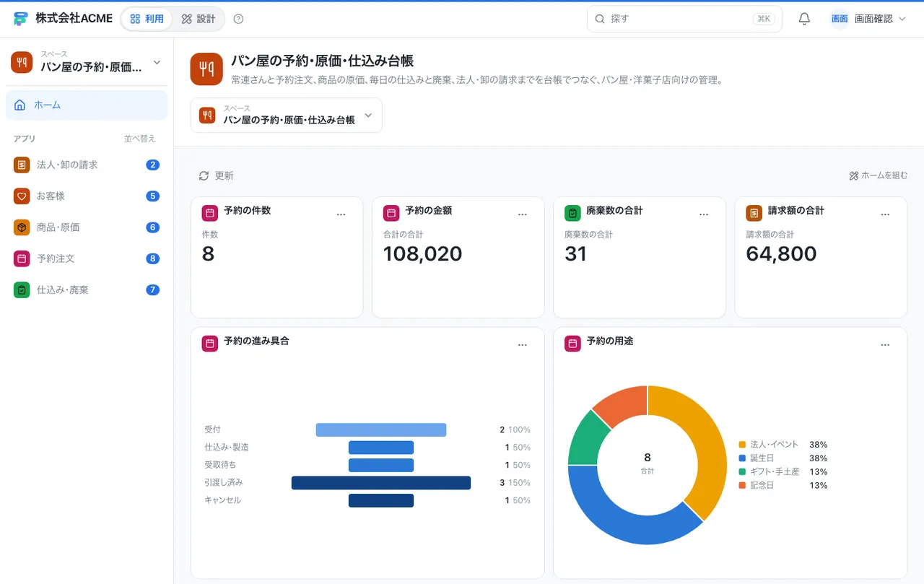Expand the sidebar space selector chevron
Image resolution: width=924 pixels, height=584 pixels.
tap(157, 63)
